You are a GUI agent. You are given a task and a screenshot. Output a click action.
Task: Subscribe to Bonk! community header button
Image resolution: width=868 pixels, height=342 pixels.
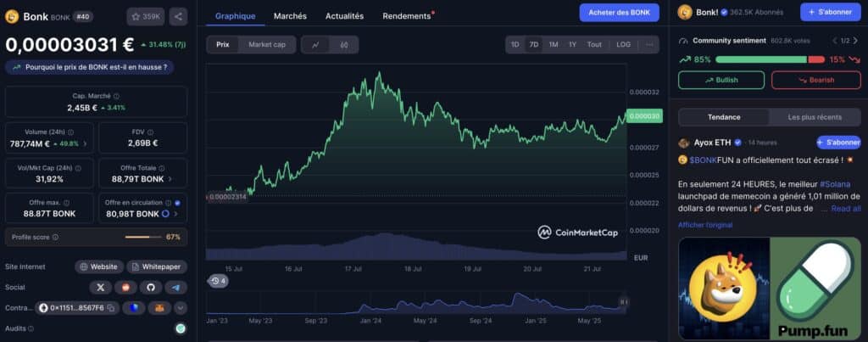click(x=831, y=12)
